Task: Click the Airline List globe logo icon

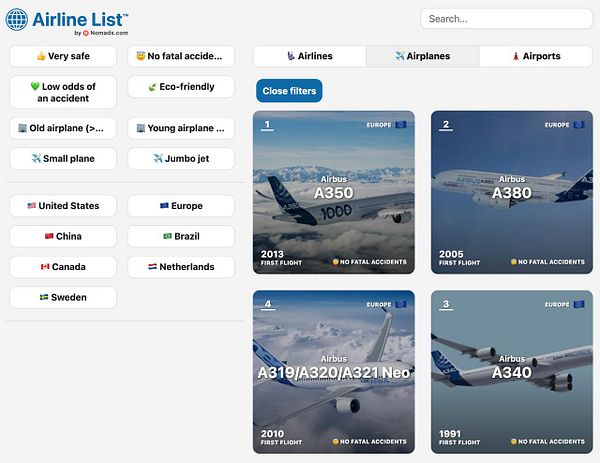Action: pos(16,20)
